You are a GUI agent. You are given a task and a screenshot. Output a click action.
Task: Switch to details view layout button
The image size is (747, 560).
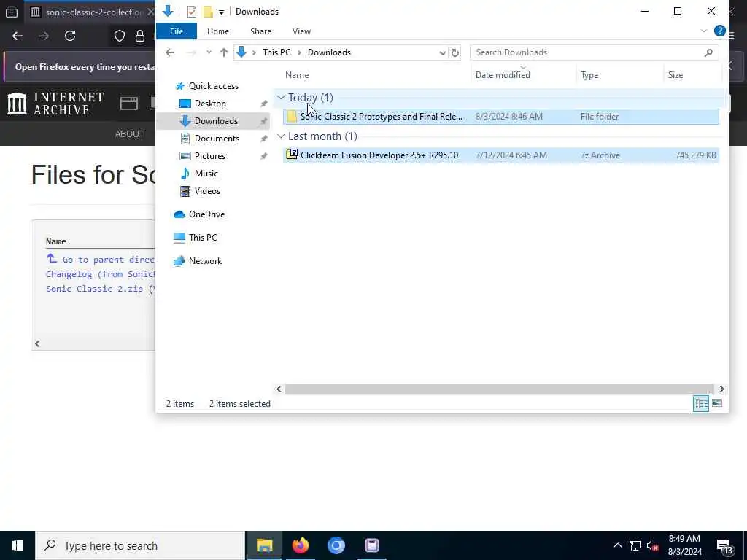pyautogui.click(x=701, y=404)
